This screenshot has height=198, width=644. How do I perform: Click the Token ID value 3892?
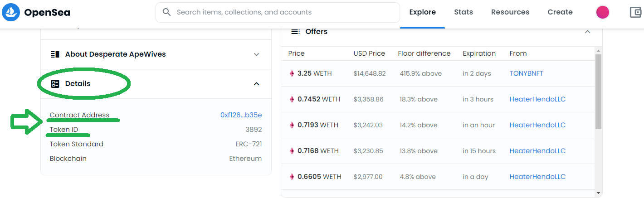(254, 130)
